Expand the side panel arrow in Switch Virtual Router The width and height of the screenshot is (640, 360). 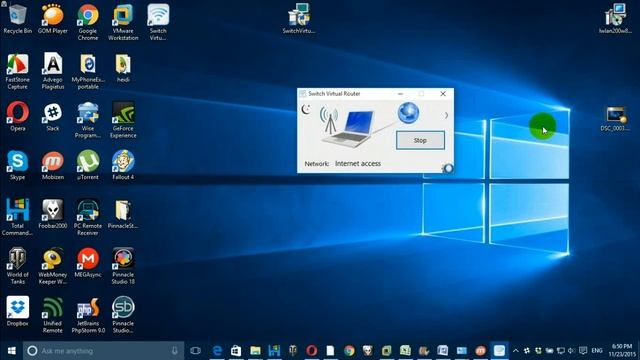446,116
